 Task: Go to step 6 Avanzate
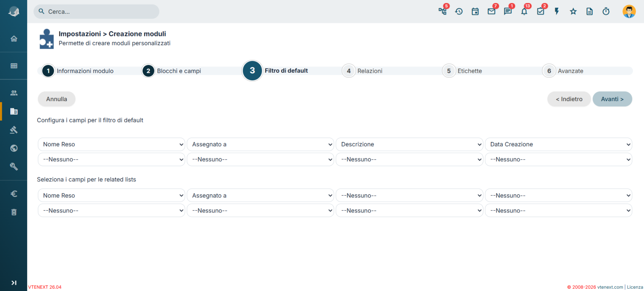pyautogui.click(x=563, y=71)
